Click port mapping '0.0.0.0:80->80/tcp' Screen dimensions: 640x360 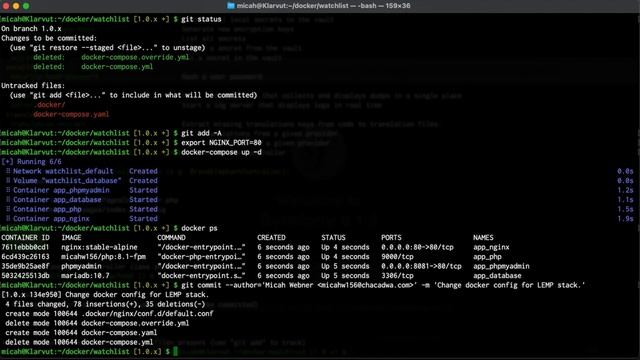pyautogui.click(x=417, y=247)
